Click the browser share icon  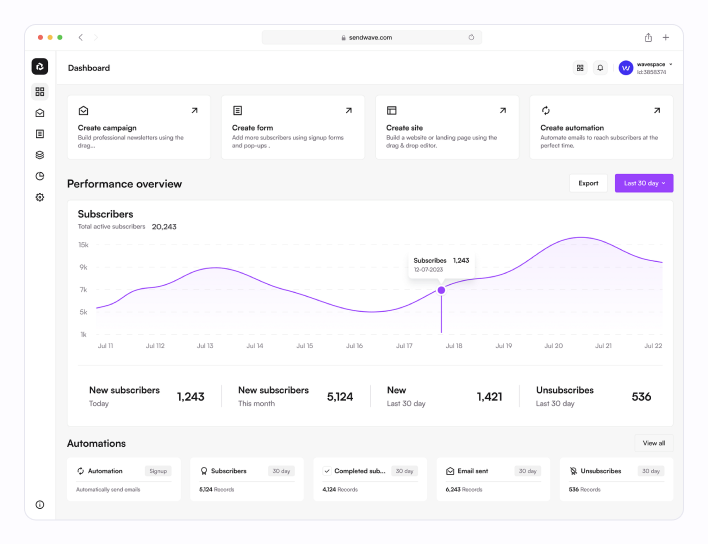(x=648, y=37)
